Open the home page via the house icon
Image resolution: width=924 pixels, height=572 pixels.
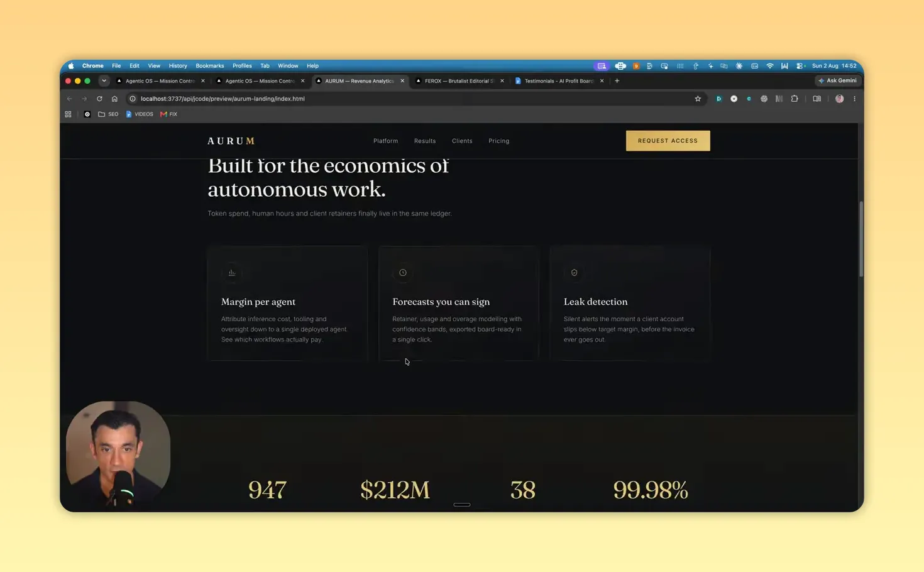click(x=114, y=99)
